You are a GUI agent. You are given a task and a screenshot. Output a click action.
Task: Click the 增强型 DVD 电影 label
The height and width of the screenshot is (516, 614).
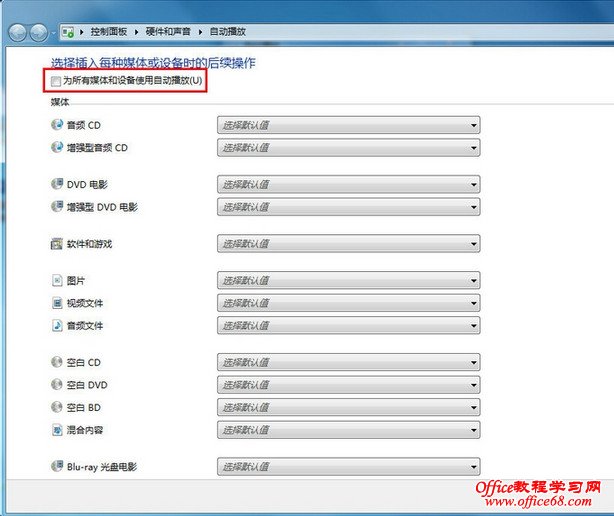tap(102, 207)
